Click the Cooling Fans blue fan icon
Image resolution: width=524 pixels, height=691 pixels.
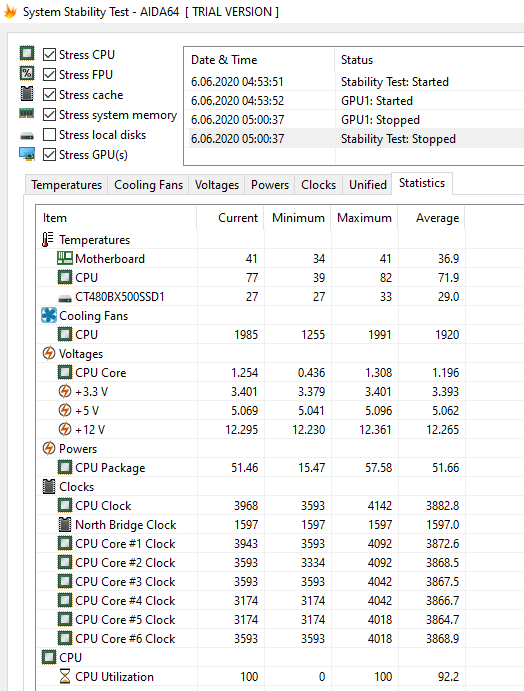click(49, 315)
